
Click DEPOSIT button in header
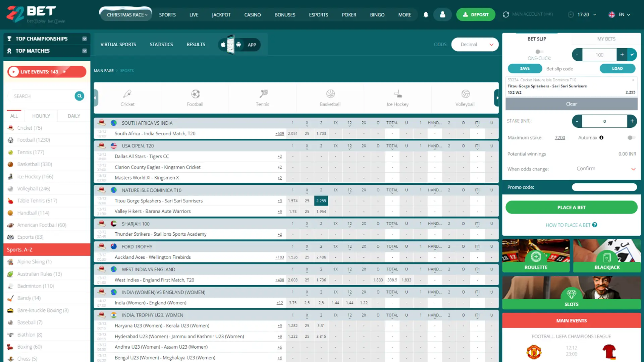click(x=476, y=14)
